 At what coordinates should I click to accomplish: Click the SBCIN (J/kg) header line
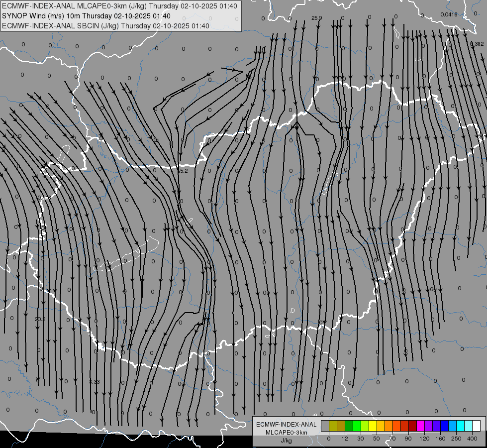click(105, 26)
